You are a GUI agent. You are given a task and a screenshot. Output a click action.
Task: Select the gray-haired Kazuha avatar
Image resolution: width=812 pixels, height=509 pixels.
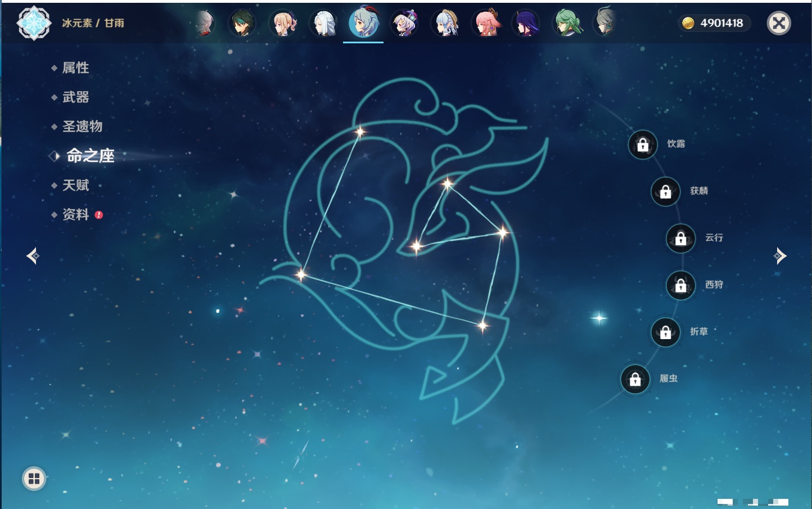pyautogui.click(x=204, y=24)
